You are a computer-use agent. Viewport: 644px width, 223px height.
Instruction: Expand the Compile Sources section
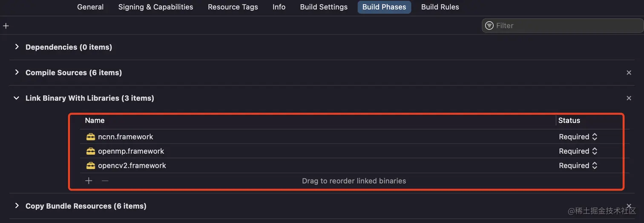tap(17, 72)
